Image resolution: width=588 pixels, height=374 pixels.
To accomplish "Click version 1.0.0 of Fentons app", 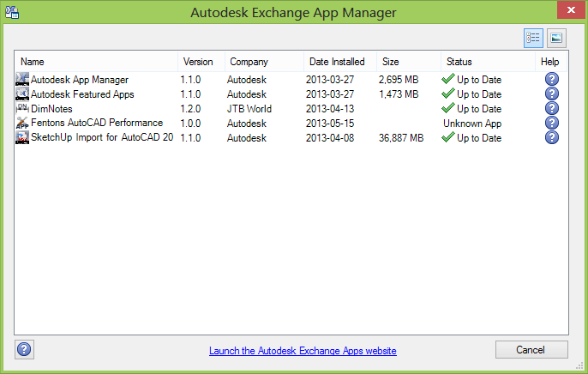I will coord(190,124).
